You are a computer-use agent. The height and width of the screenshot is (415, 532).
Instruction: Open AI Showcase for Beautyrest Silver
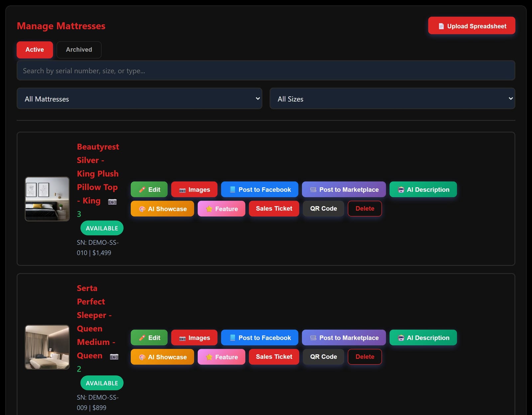[x=162, y=209]
